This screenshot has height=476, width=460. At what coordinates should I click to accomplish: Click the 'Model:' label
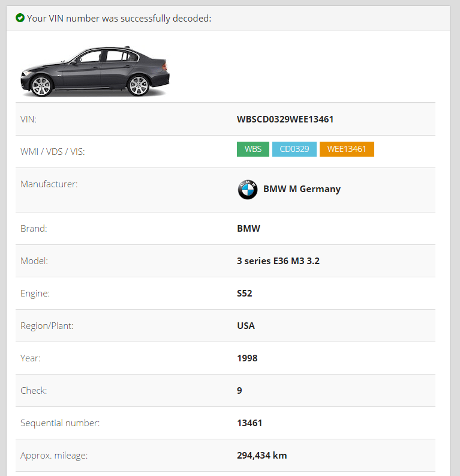[34, 261]
